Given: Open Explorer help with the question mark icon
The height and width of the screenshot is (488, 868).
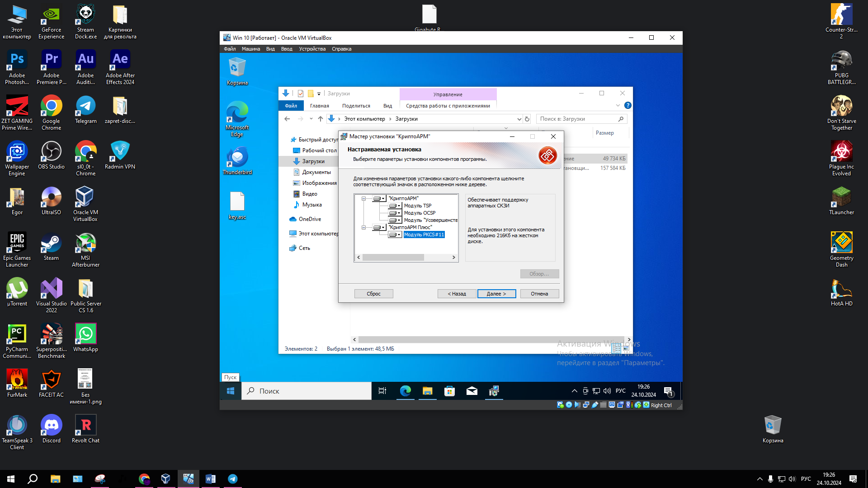Looking at the screenshot, I should [627, 105].
